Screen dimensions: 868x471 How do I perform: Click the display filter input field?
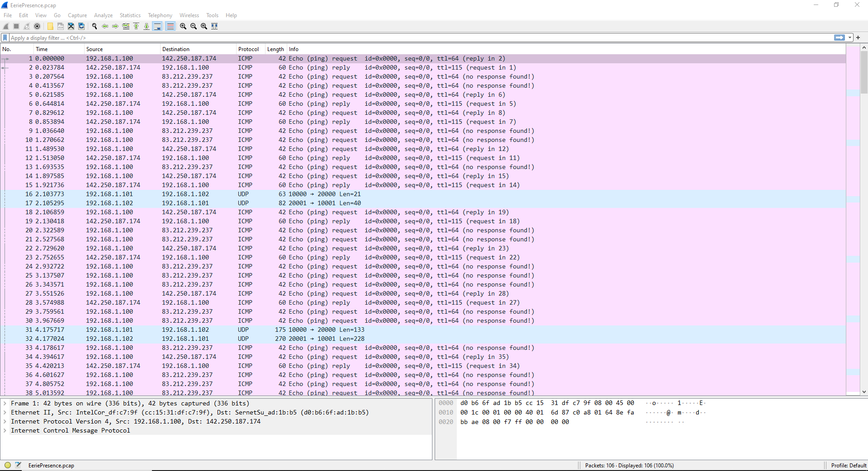421,38
